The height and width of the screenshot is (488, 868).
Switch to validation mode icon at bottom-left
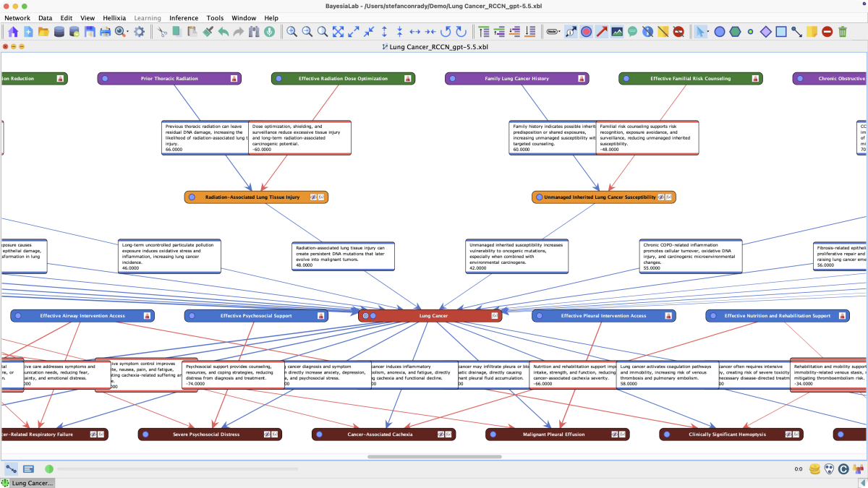tap(28, 469)
